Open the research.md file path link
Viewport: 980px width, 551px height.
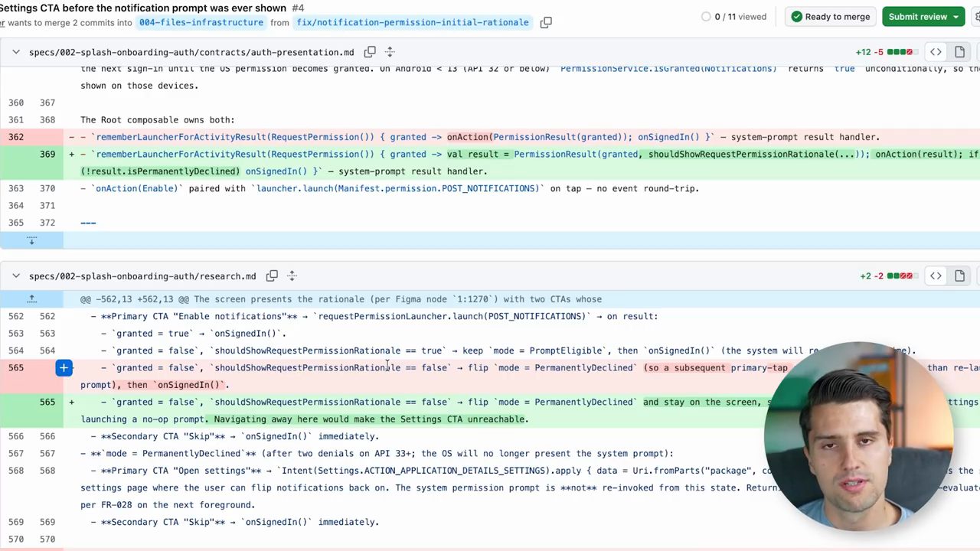[142, 275]
